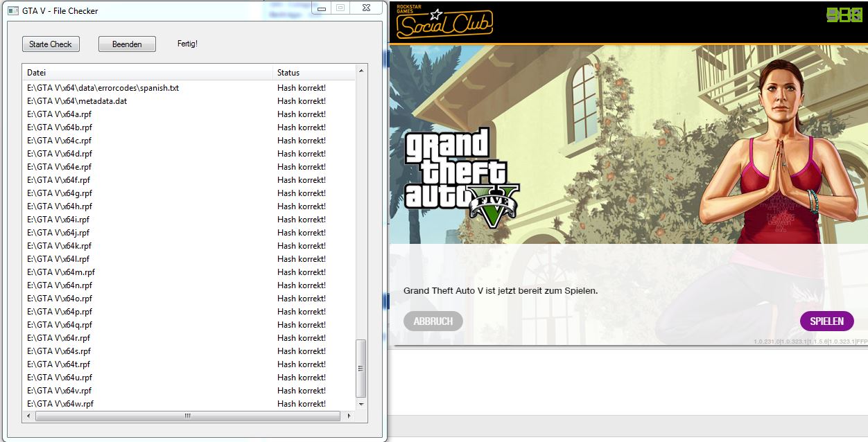Click Hash korrekt! status of x64w.rpf
The width and height of the screenshot is (868, 442).
tap(302, 404)
